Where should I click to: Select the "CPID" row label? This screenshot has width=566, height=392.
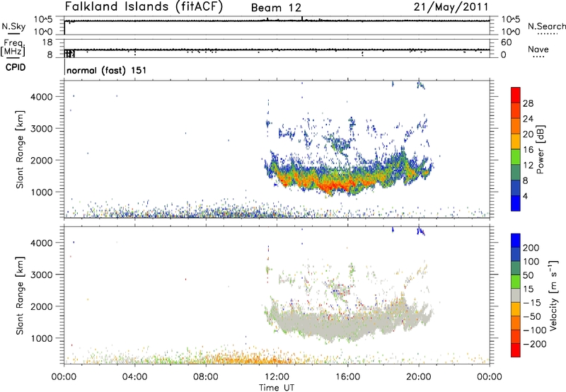click(16, 67)
